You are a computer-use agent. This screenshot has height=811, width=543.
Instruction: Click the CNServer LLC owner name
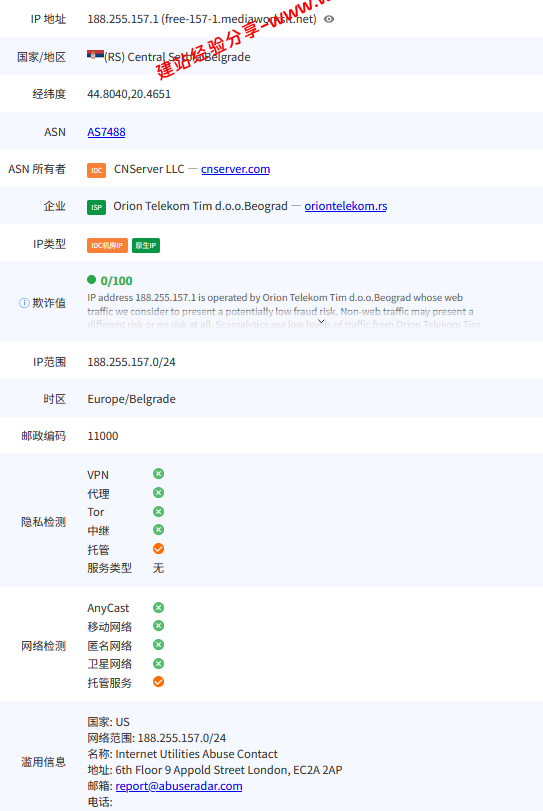[149, 169]
